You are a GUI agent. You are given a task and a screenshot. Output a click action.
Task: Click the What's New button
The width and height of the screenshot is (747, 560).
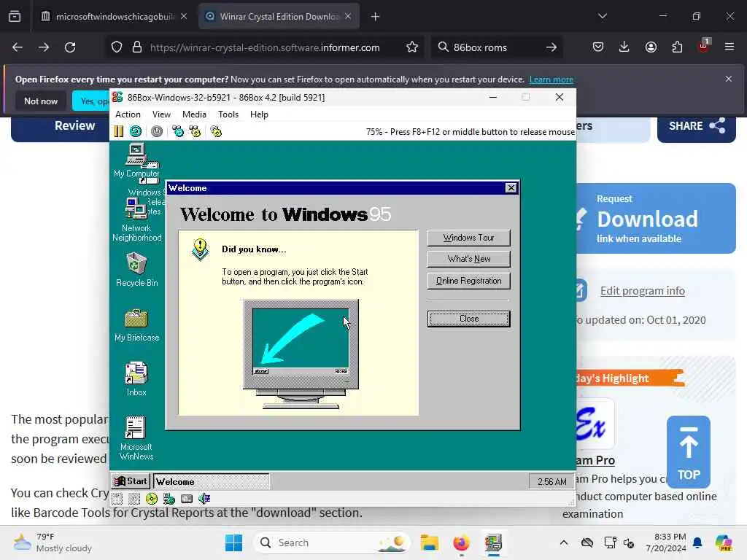point(469,259)
